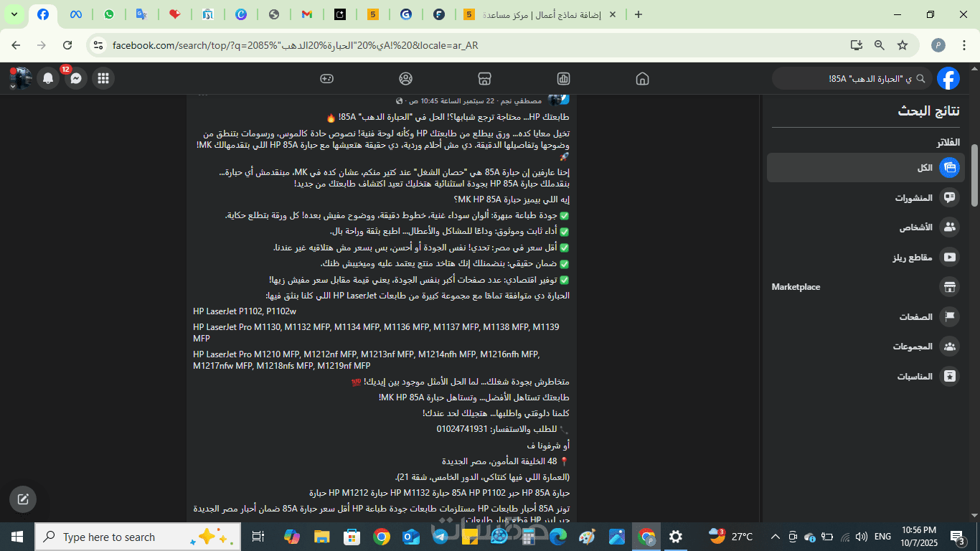The width and height of the screenshot is (980, 551).
Task: Open the Chrome three-dot menu
Action: (x=963, y=45)
